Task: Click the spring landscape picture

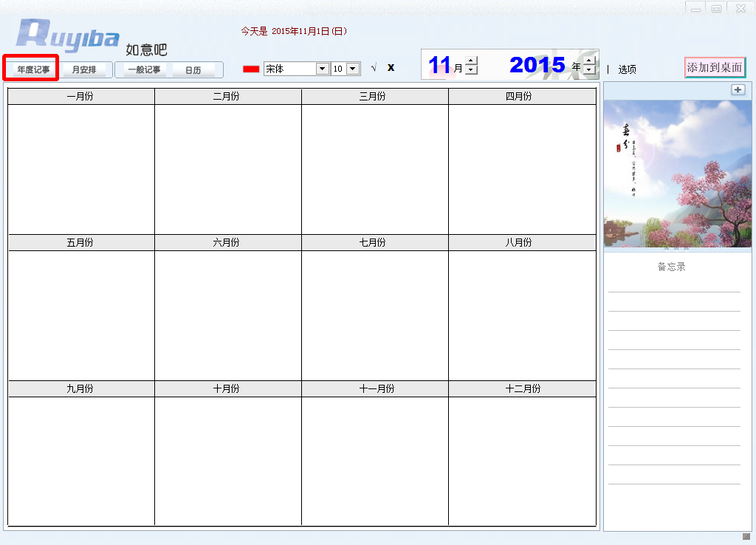Action: click(678, 174)
